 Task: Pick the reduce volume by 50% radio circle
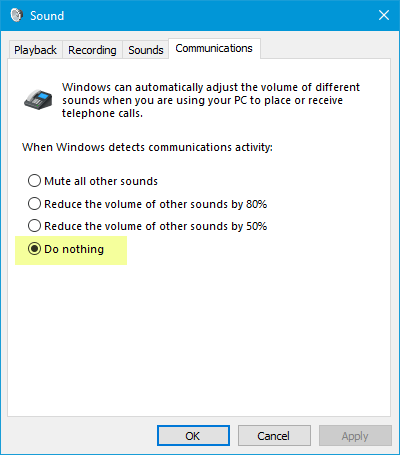[x=34, y=226]
